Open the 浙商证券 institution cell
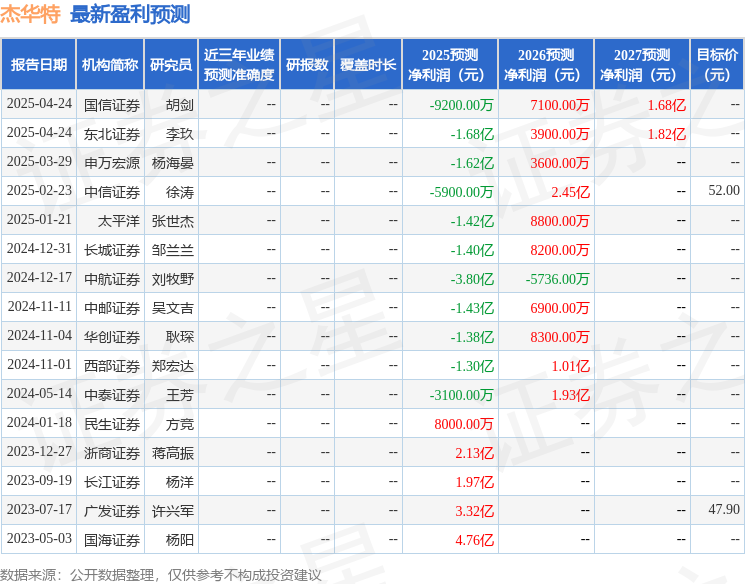This screenshot has width=745, height=584. tap(112, 453)
